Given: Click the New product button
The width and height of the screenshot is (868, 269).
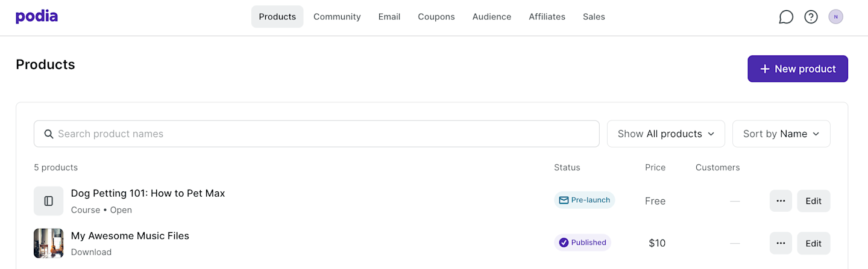Looking at the screenshot, I should tap(797, 69).
